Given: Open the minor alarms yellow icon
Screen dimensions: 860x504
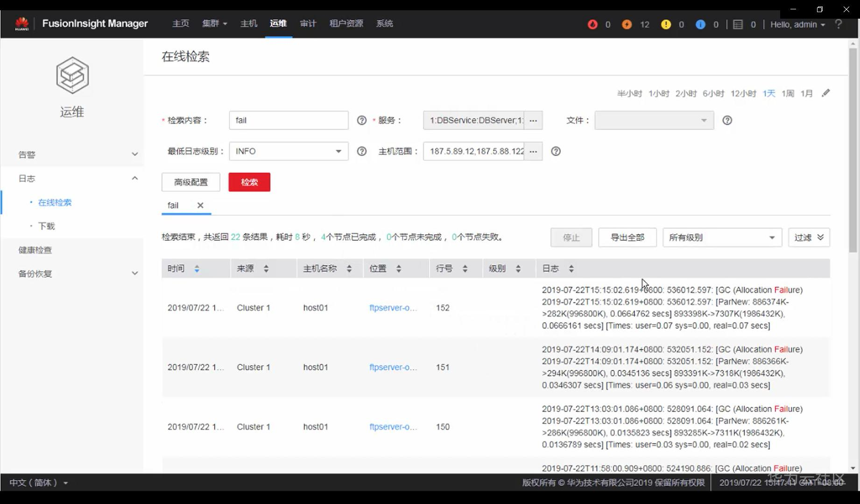Looking at the screenshot, I should click(666, 24).
